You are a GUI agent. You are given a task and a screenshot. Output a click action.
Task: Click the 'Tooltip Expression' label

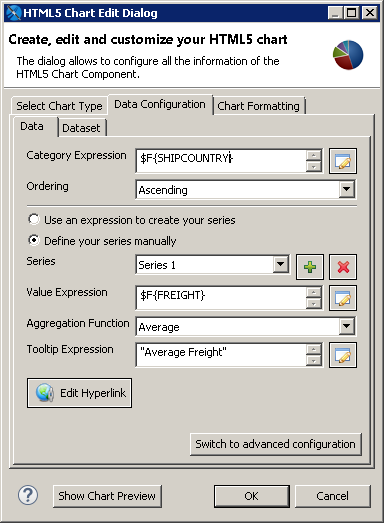[70, 349]
